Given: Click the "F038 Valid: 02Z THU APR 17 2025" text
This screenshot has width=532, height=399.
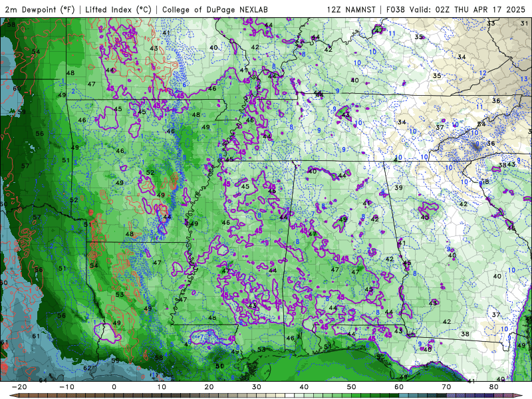Looking at the screenshot, I should pyautogui.click(x=456, y=9).
